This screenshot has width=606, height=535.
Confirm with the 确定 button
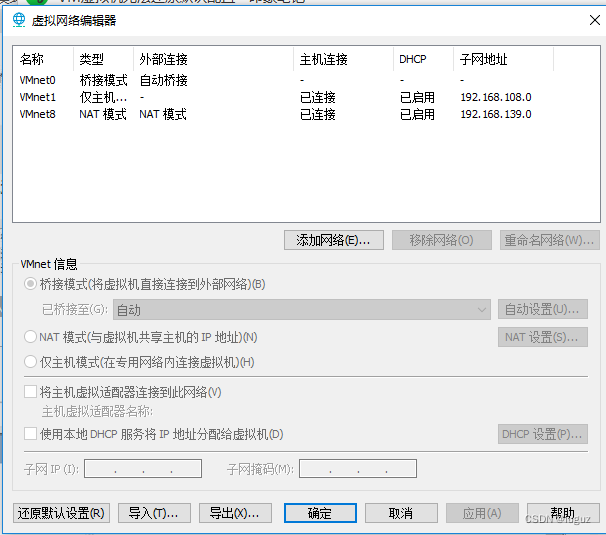click(x=320, y=513)
